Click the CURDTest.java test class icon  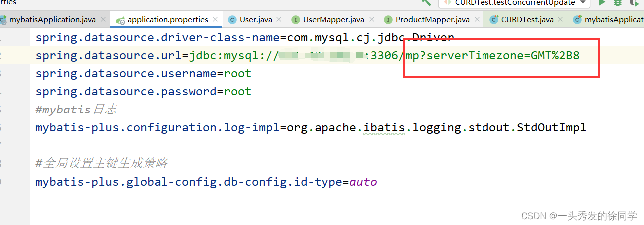click(x=494, y=20)
